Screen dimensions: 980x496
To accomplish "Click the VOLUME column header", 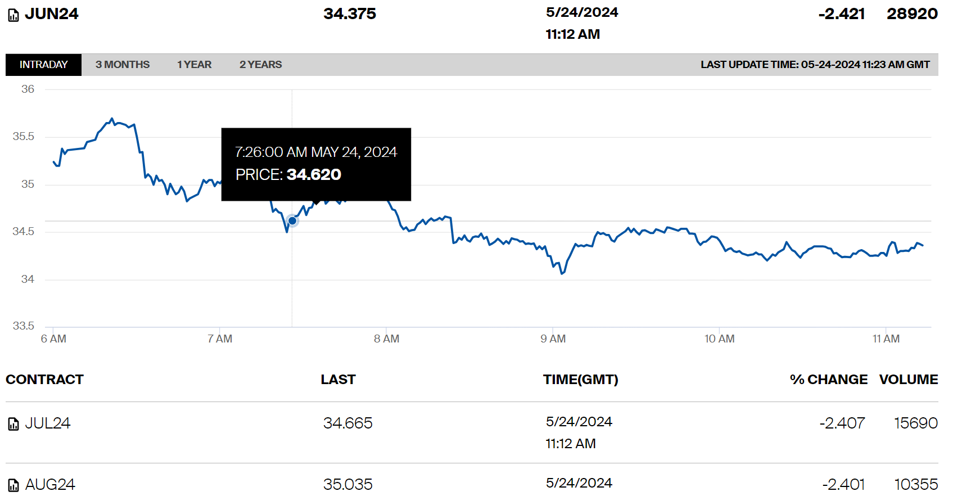I will click(908, 380).
